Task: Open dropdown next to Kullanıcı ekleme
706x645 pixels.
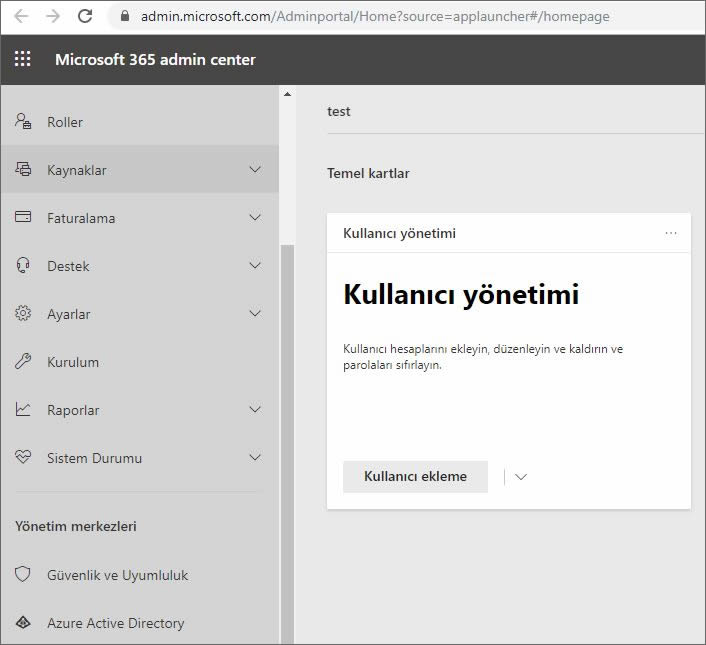Action: [x=521, y=477]
